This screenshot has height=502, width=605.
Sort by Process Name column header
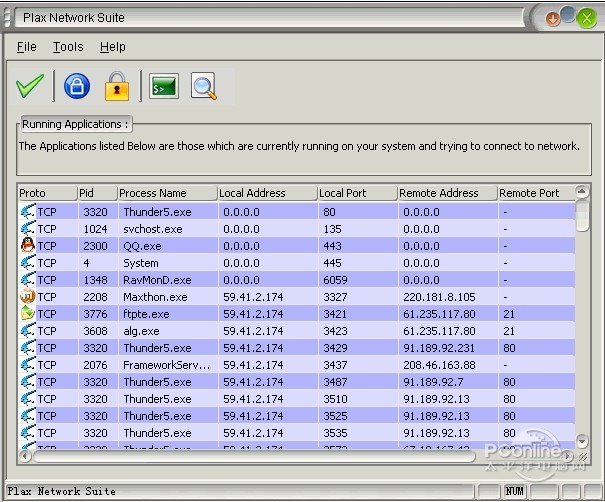(x=166, y=193)
